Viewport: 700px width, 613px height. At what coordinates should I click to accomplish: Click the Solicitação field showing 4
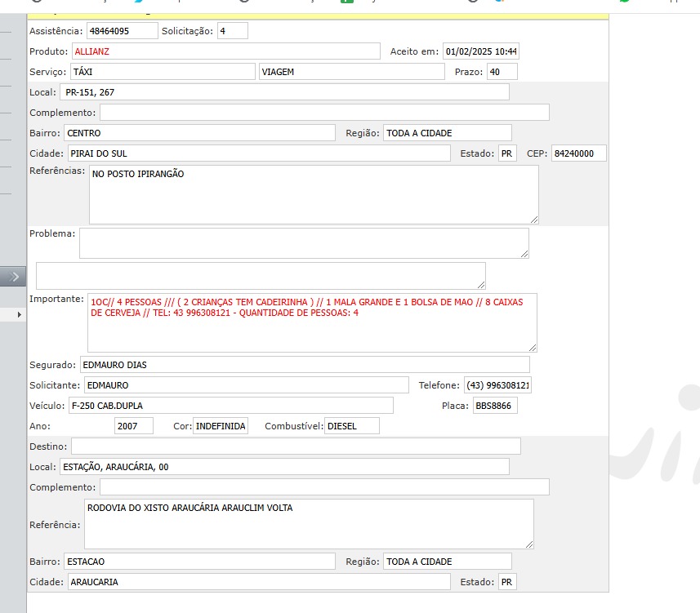pos(232,31)
